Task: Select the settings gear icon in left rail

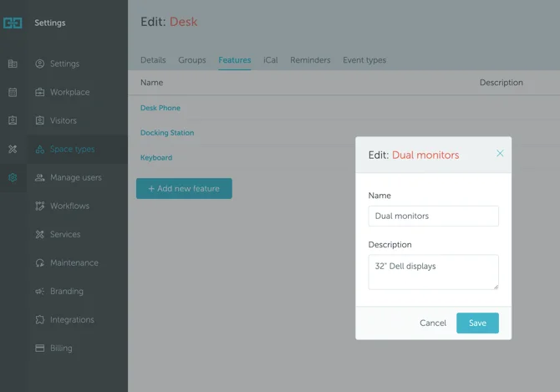Action: pyautogui.click(x=13, y=178)
